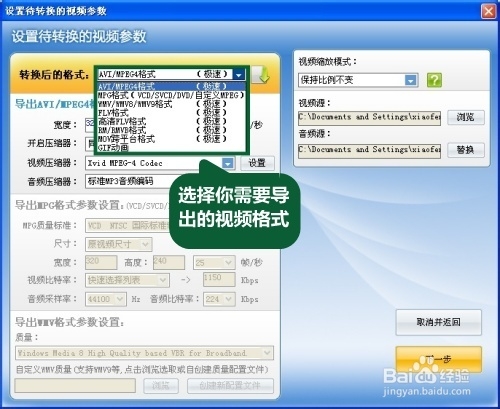Click 浏览 button for video source
The height and width of the screenshot is (409, 500).
pyautogui.click(x=466, y=117)
